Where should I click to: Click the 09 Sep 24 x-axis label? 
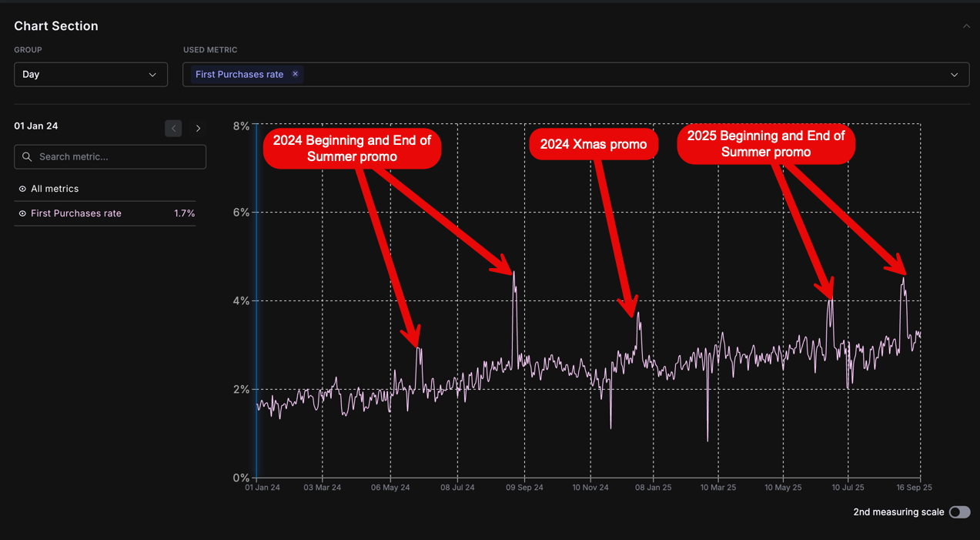pos(524,488)
